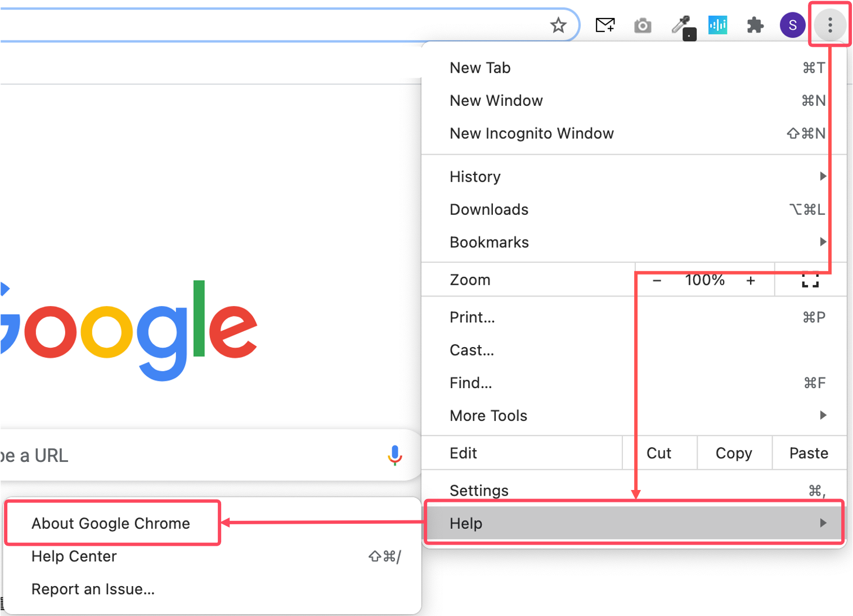The width and height of the screenshot is (853, 616).
Task: Open the profile avatar labeled S
Action: (x=792, y=25)
